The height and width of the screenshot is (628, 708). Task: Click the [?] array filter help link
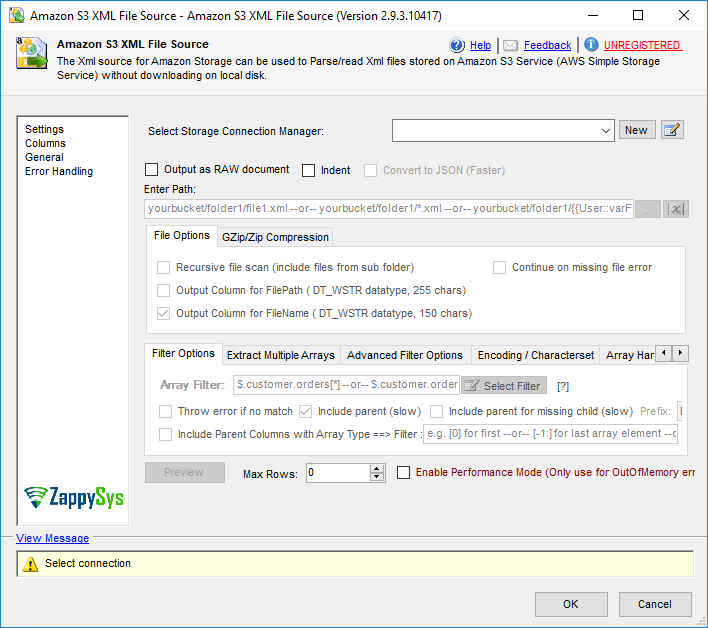[x=563, y=386]
